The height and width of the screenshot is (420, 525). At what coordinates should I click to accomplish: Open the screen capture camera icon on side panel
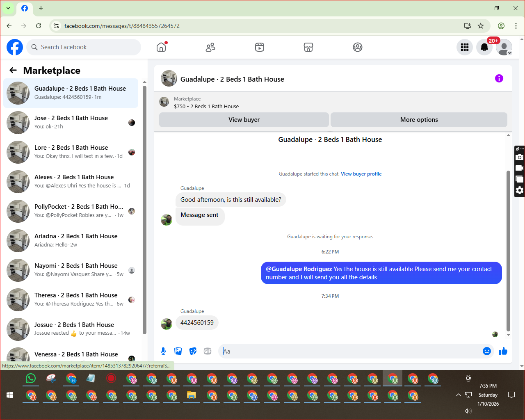pyautogui.click(x=520, y=157)
